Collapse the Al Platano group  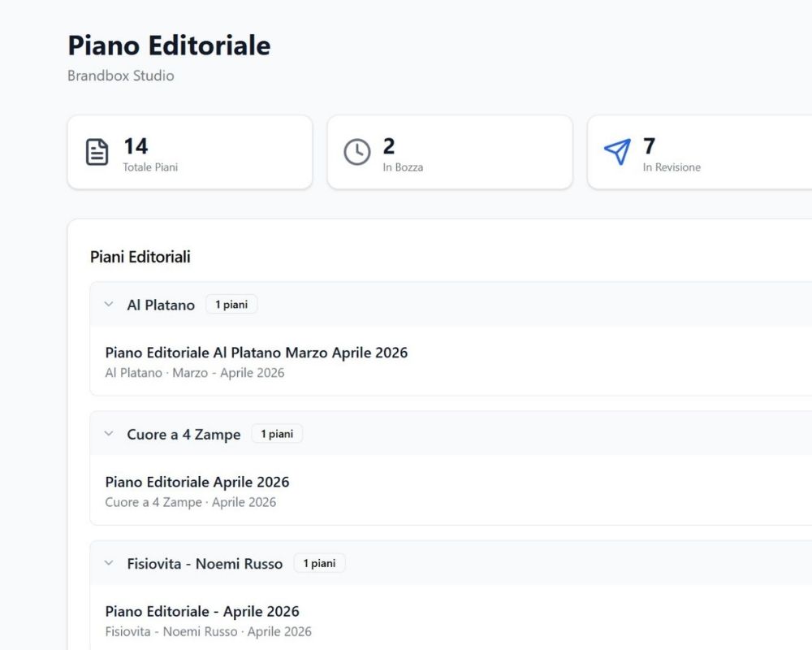[108, 304]
